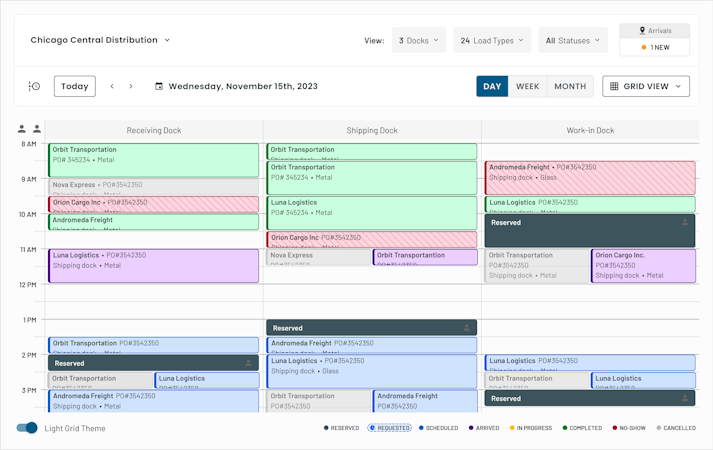The height and width of the screenshot is (450, 713).
Task: Toggle the Light Grid Theme switch
Action: pos(27,428)
